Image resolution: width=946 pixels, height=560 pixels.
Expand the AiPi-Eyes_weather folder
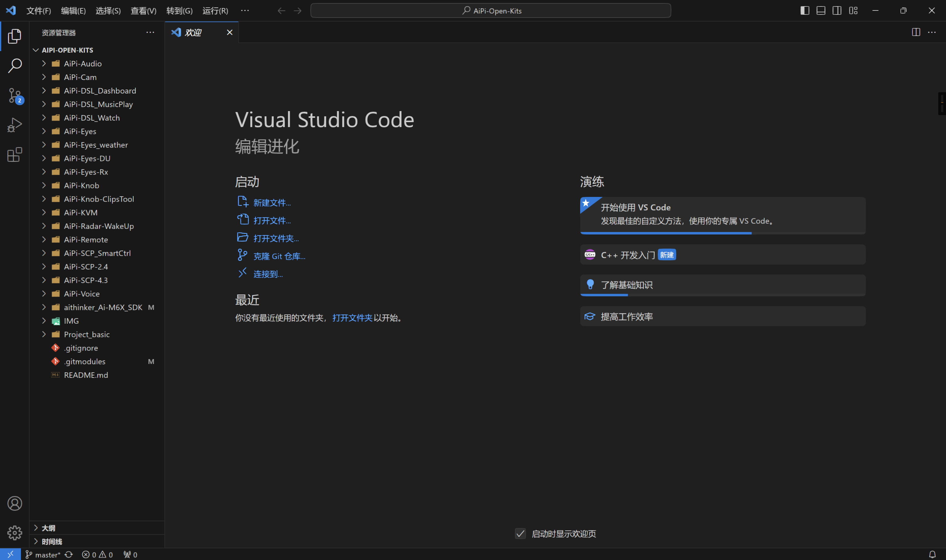click(44, 145)
